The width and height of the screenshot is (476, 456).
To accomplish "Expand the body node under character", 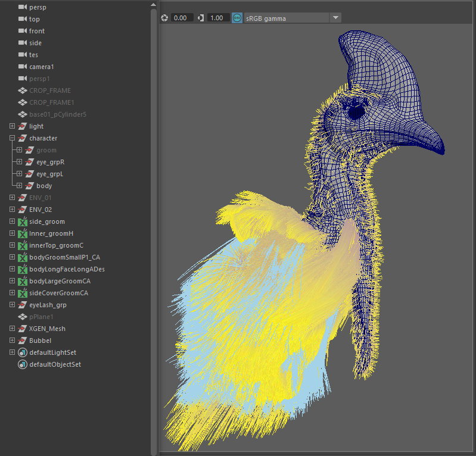I will tap(19, 186).
